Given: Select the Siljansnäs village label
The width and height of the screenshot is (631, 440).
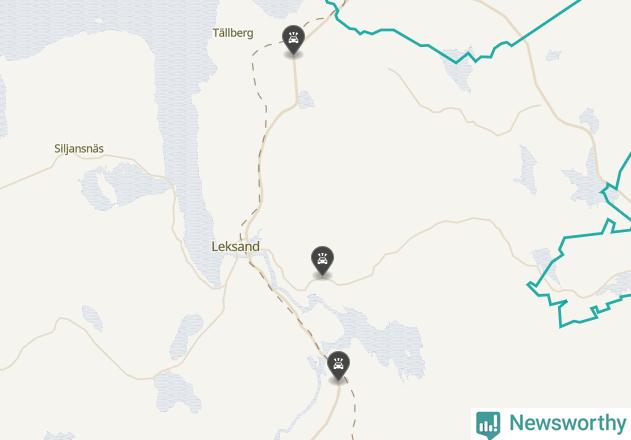Looking at the screenshot, I should pyautogui.click(x=79, y=149).
